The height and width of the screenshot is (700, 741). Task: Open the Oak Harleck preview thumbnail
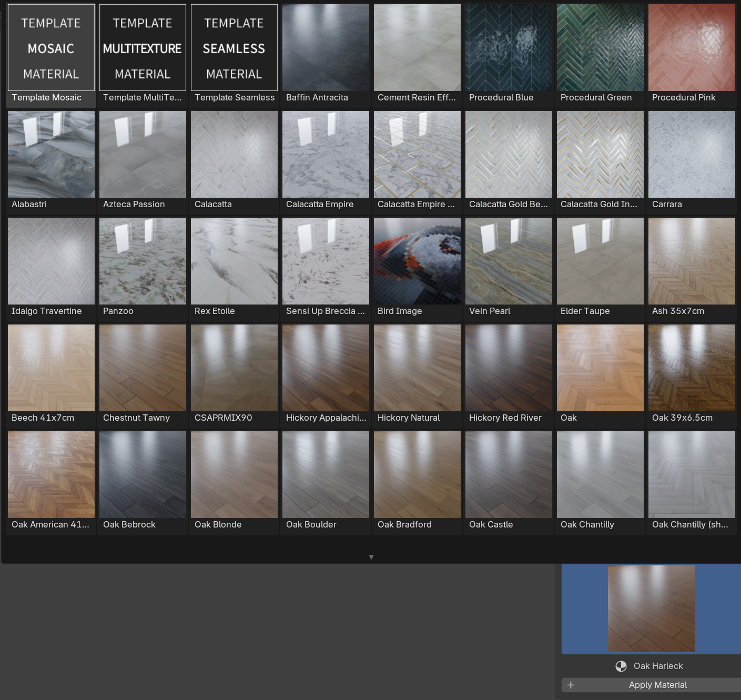[651, 609]
